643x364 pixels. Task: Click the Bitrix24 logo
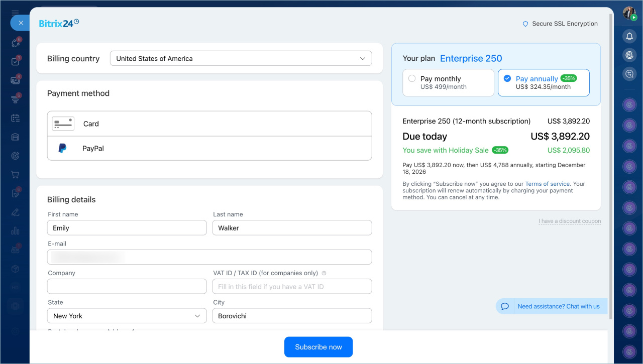tap(59, 23)
